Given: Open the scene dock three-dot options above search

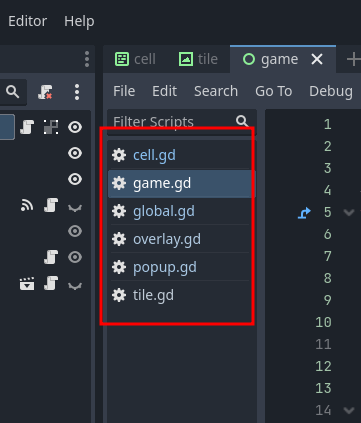Looking at the screenshot, I should [x=87, y=59].
